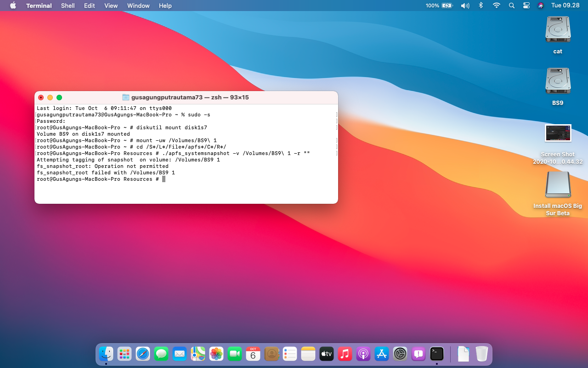Click the "Password:" line in Terminal
The height and width of the screenshot is (368, 588).
pyautogui.click(x=51, y=121)
